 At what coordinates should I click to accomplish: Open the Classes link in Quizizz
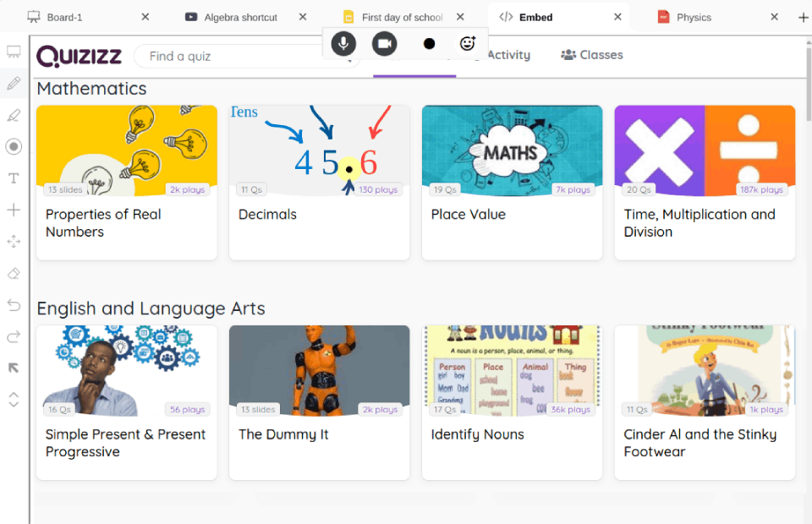point(592,55)
